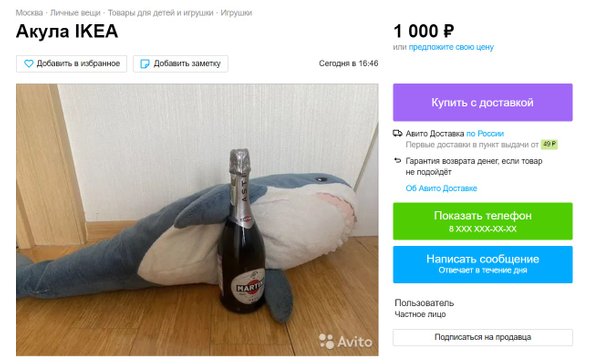Click the return guarantee arrow icon
Screen dimensions: 590x364
pos(397,161)
